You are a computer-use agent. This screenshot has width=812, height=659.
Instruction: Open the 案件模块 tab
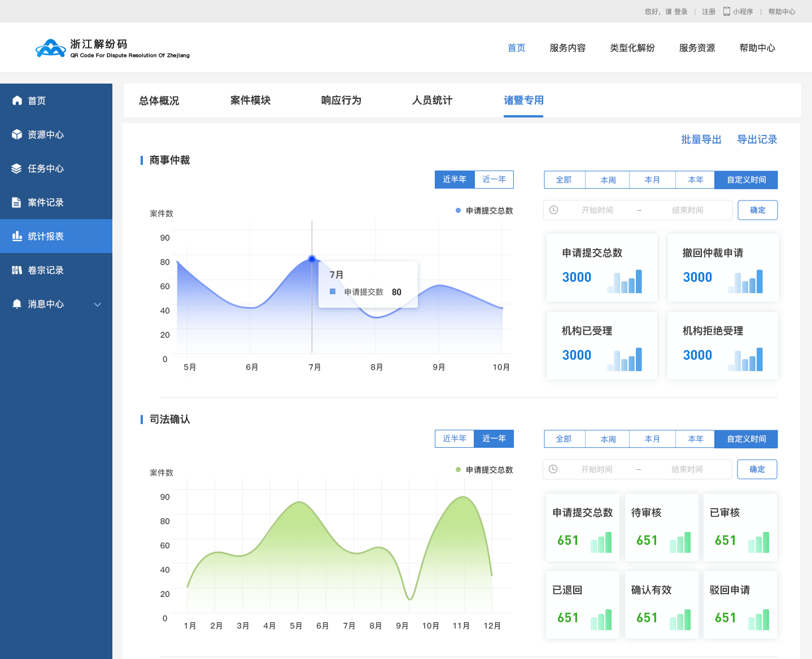click(x=250, y=101)
